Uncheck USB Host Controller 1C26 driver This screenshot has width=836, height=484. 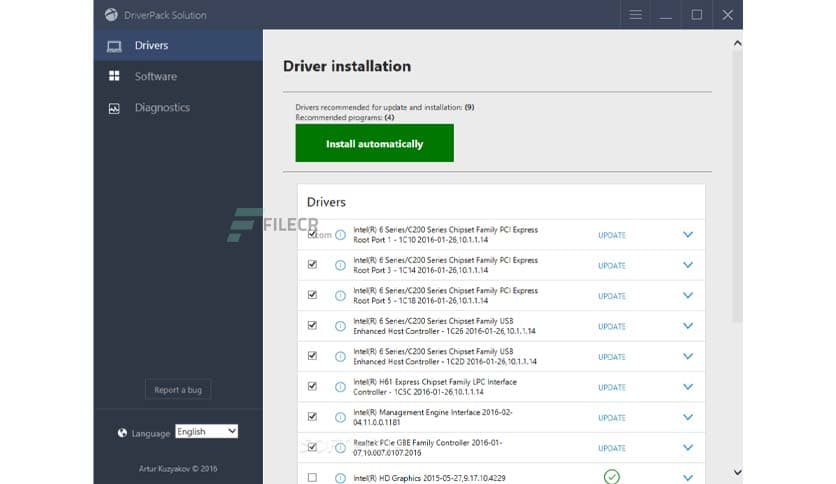click(x=312, y=325)
